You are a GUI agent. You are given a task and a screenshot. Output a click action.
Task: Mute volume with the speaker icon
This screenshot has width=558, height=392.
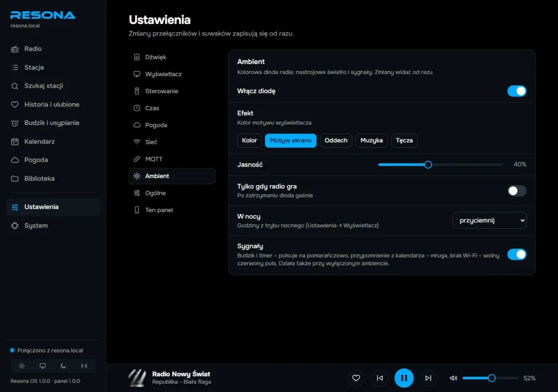pyautogui.click(x=453, y=378)
